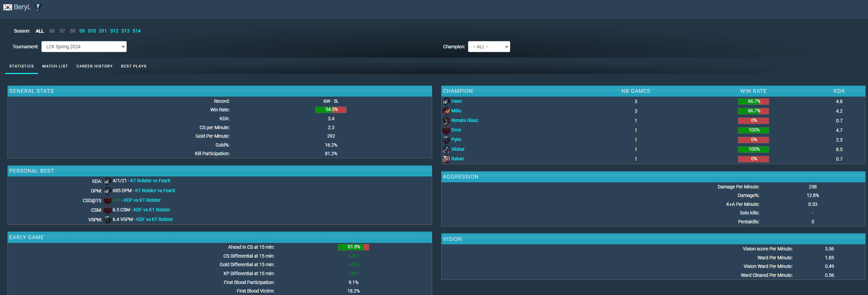Open KT Rolster vs FearX KDA match

click(150, 181)
